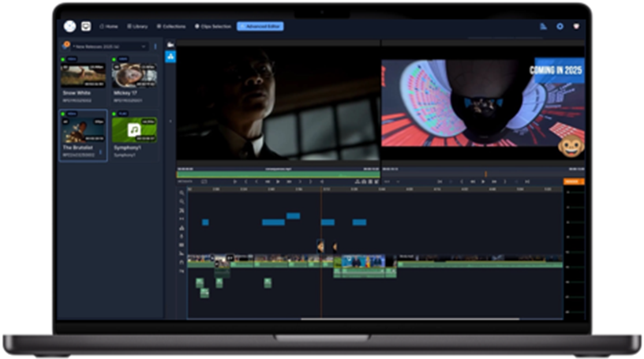The height and width of the screenshot is (359, 644).
Task: Expand the New Releases collection dropdown
Action: 143,47
